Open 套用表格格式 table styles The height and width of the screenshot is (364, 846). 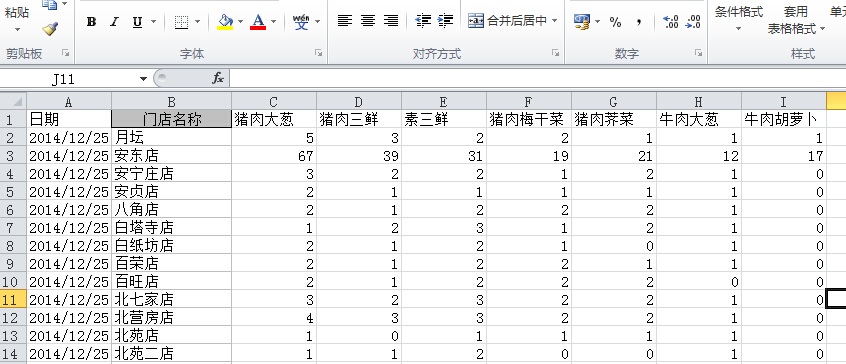[x=796, y=19]
